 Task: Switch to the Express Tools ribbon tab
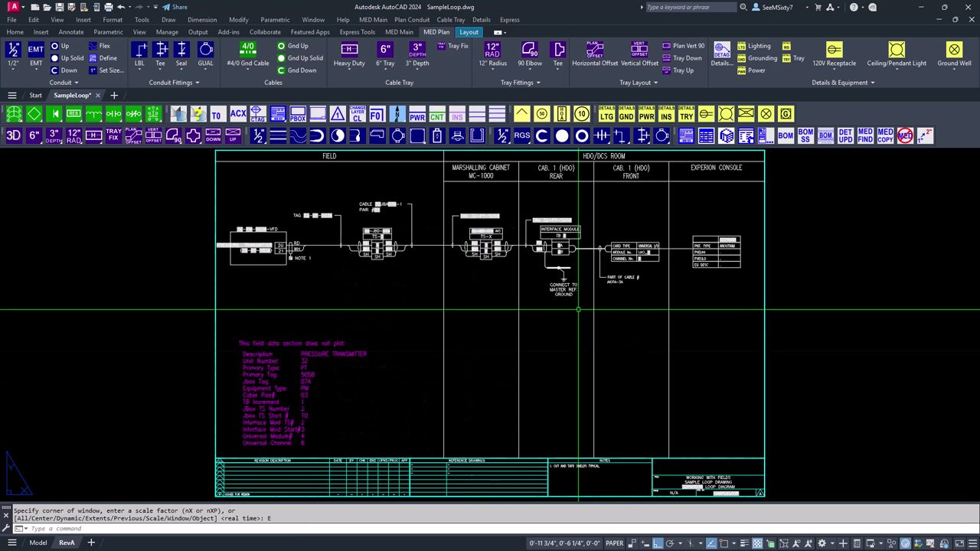coord(358,32)
